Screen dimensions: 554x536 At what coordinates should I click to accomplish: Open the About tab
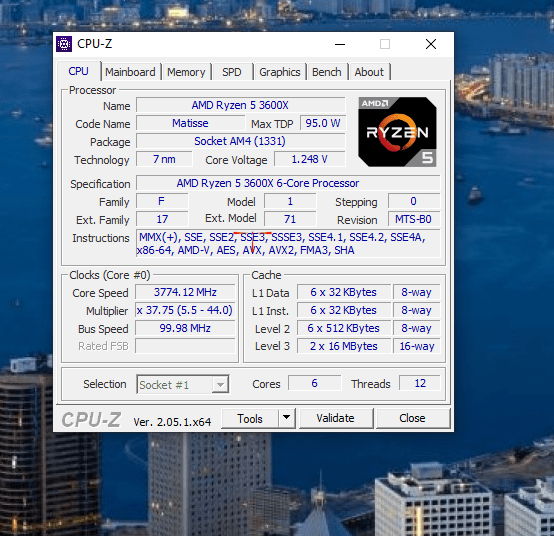tap(369, 72)
